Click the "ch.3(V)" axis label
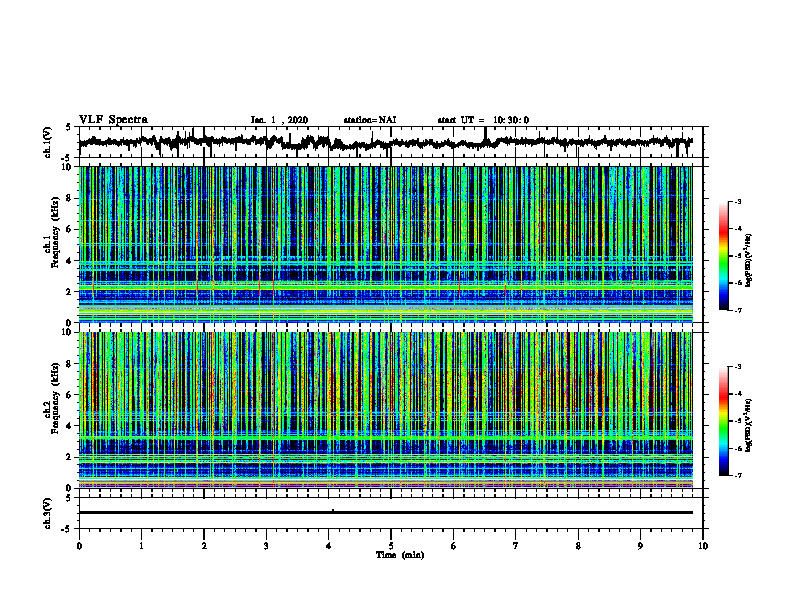792x612 pixels. pyautogui.click(x=48, y=513)
